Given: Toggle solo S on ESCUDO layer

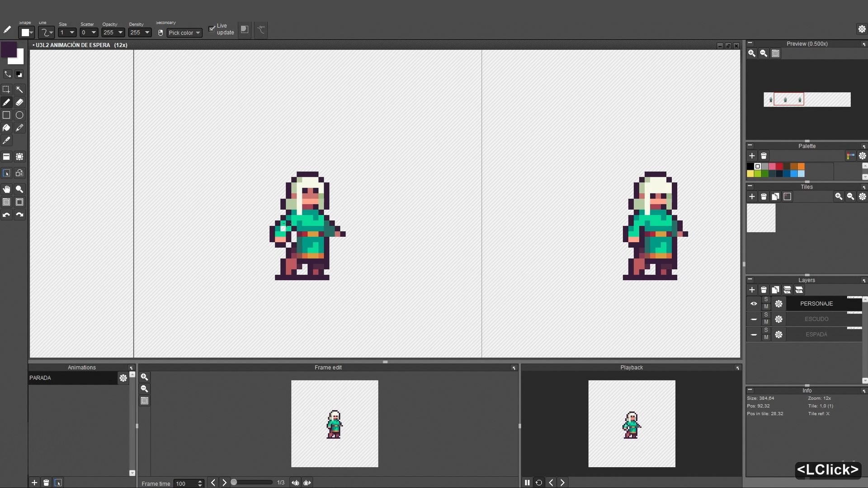Looking at the screenshot, I should (x=766, y=315).
